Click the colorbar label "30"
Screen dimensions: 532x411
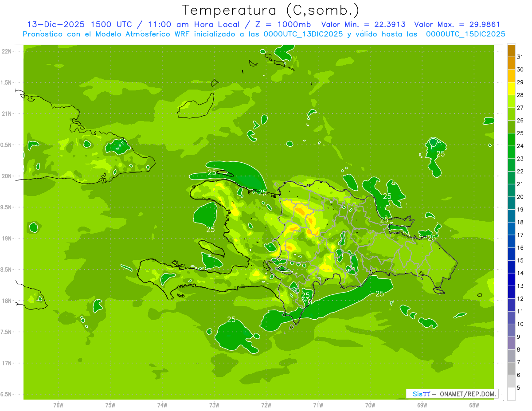520,70
